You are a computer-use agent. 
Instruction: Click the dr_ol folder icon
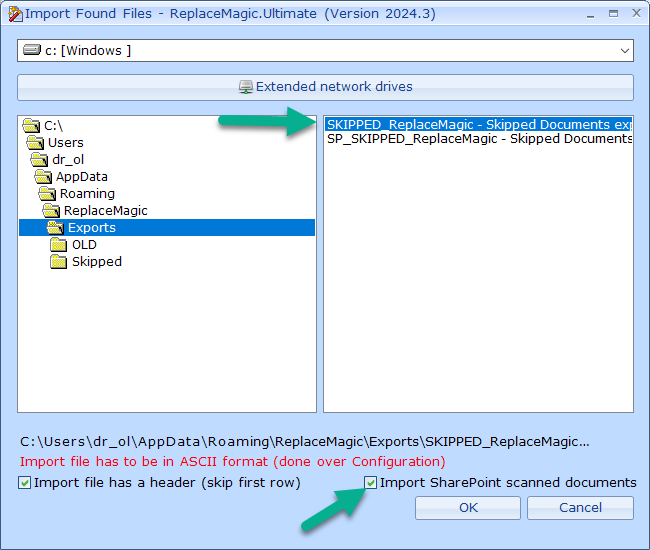click(x=39, y=160)
